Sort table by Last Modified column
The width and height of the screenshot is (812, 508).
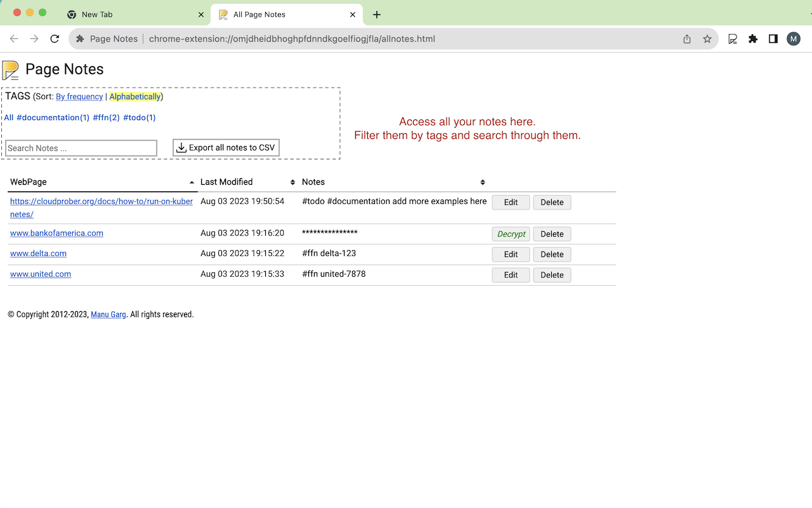[248, 182]
